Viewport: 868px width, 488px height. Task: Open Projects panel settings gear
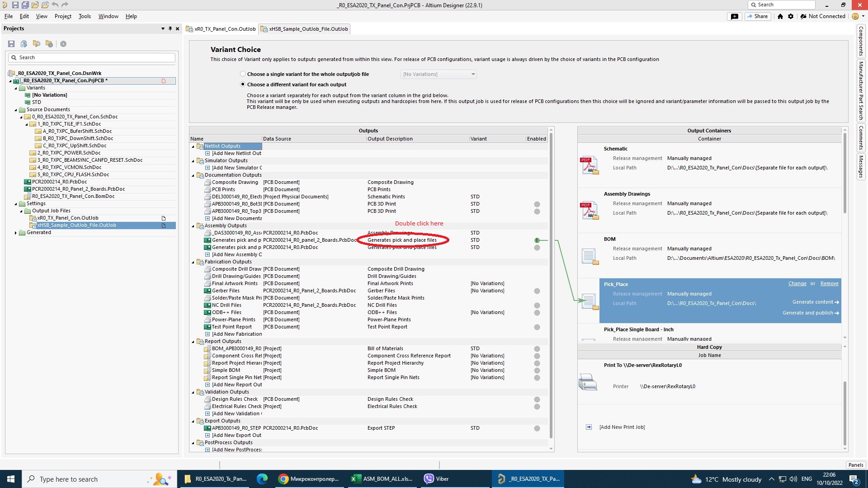click(x=63, y=44)
